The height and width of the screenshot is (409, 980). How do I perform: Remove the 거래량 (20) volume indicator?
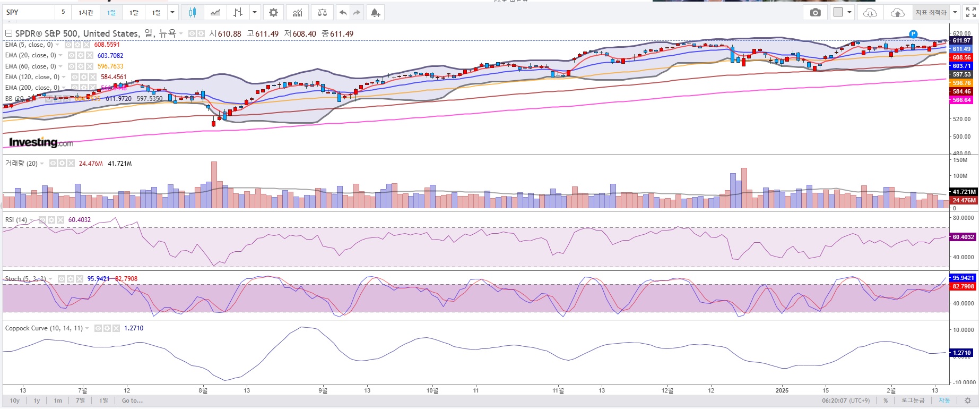point(71,164)
